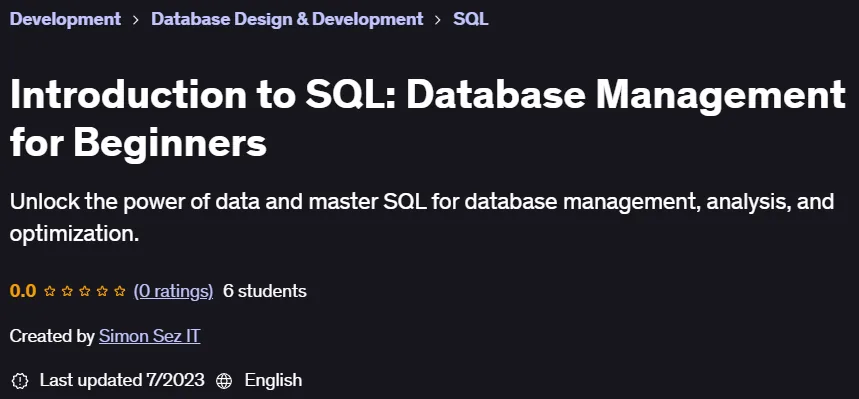Screen dimensions: 859x399
Task: Click the first rating star
Action: click(x=50, y=291)
